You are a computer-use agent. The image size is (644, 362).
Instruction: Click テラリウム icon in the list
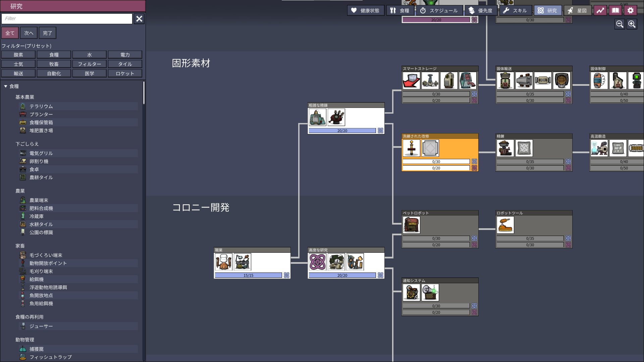point(23,106)
